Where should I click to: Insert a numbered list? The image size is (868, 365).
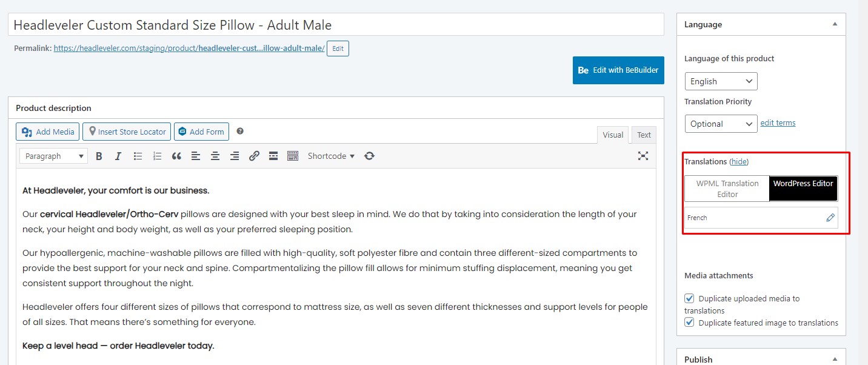[x=157, y=156]
